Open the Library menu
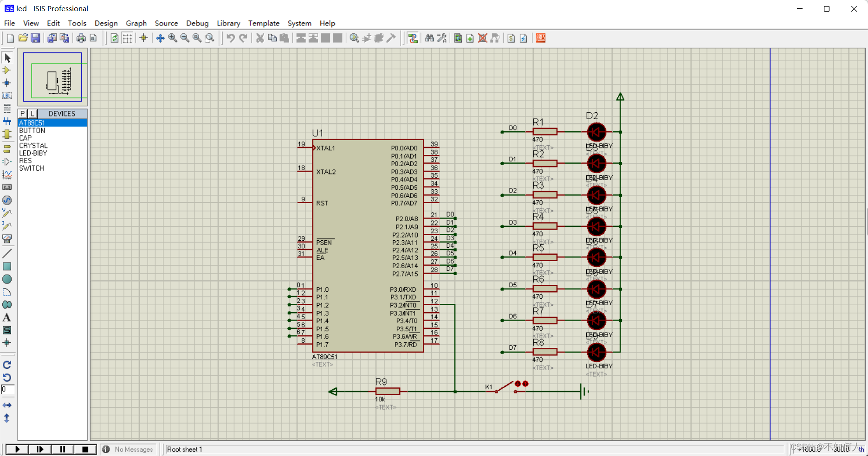This screenshot has height=456, width=868. click(x=228, y=23)
